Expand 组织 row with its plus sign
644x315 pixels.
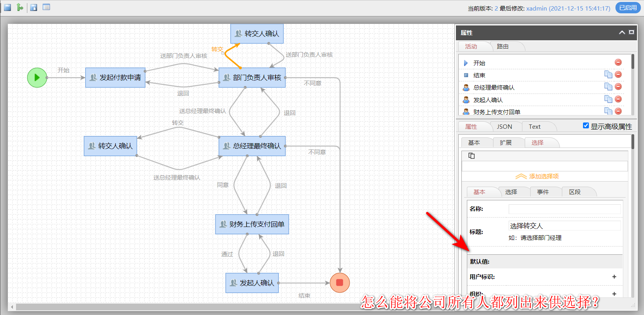(614, 294)
